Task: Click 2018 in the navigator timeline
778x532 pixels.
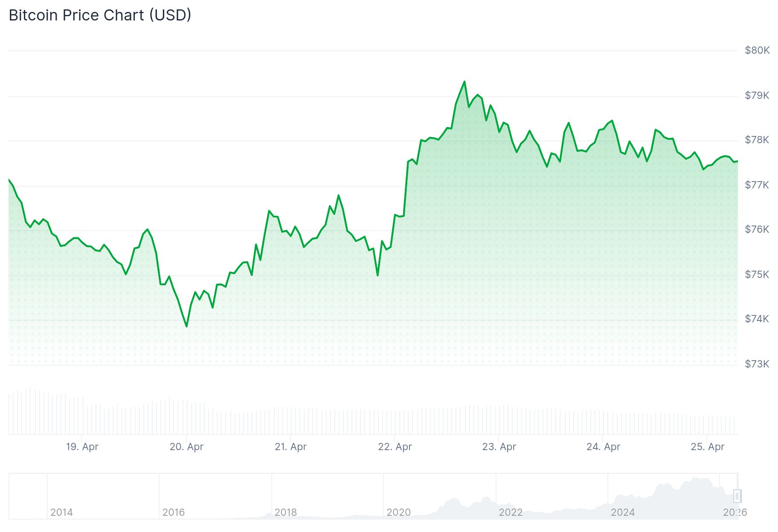Action: pos(286,512)
